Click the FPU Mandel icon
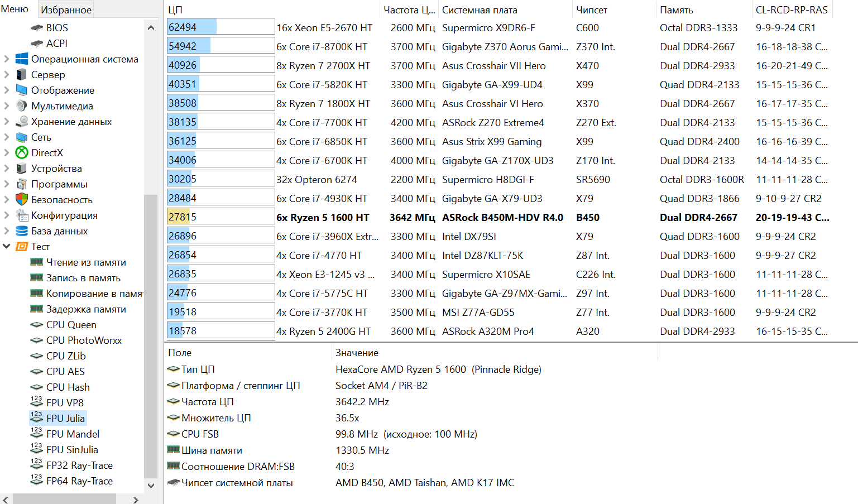The image size is (858, 504). click(x=37, y=433)
